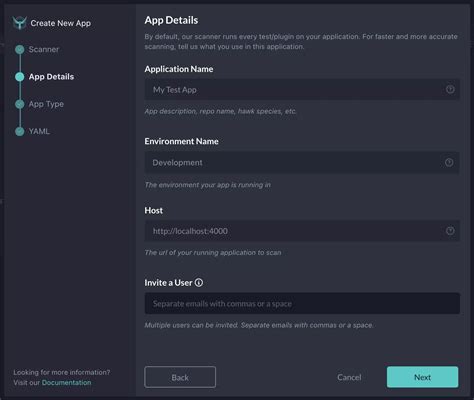Click the Host field help icon
Image resolution: width=474 pixels, height=400 pixels.
coord(450,231)
